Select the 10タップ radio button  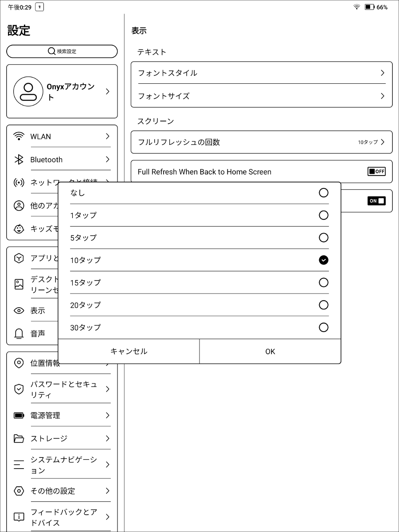pos(324,260)
